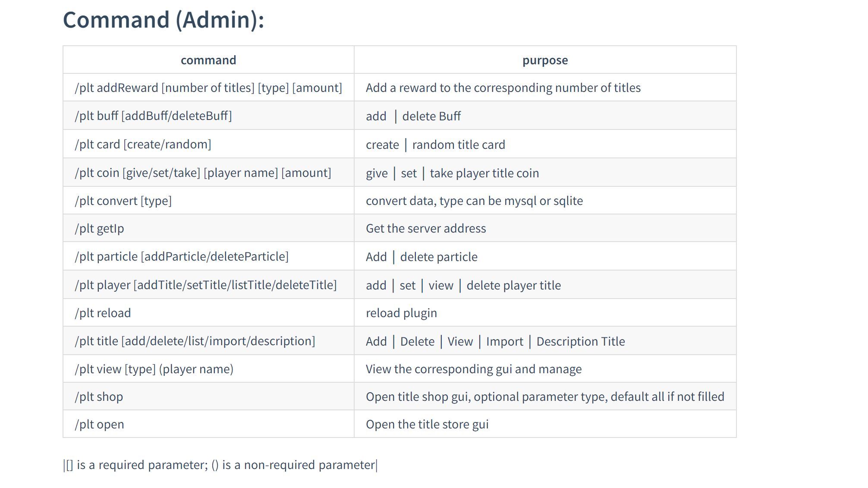Click the /plt addReward command cell
This screenshot has width=868, height=488.
[x=208, y=88]
